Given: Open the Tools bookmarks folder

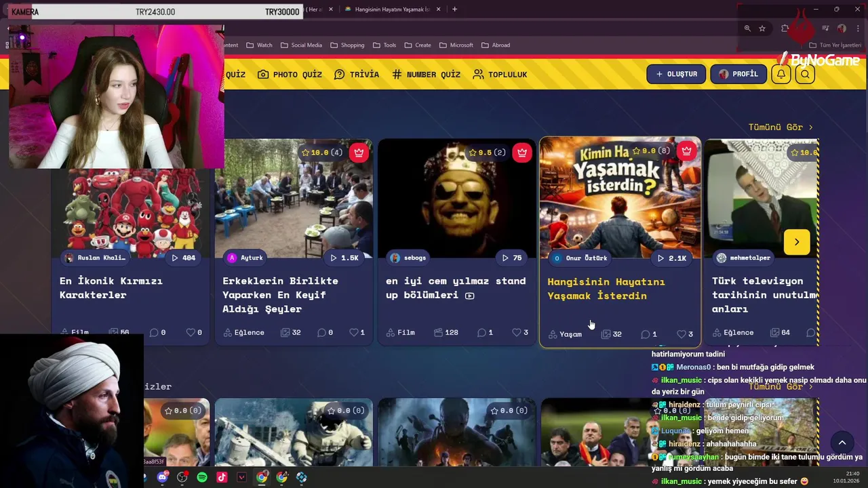Looking at the screenshot, I should click(384, 45).
